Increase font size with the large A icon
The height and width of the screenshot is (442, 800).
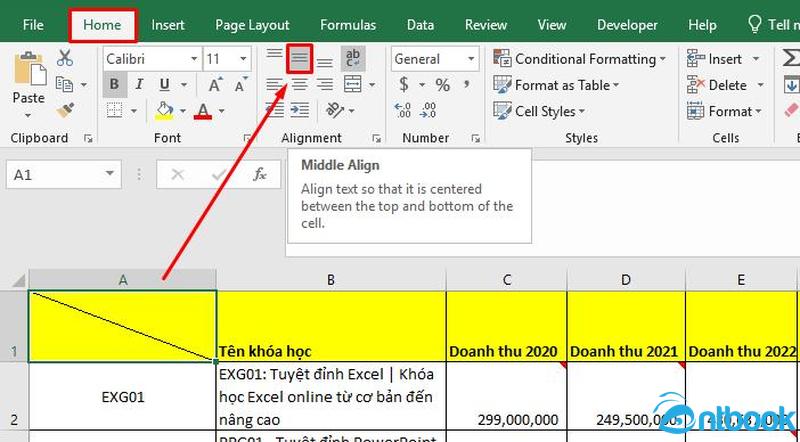pyautogui.click(x=215, y=85)
